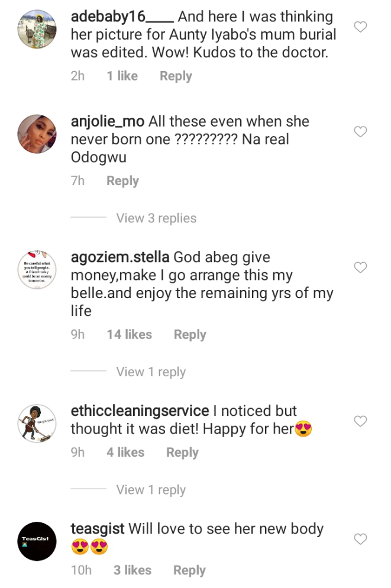This screenshot has height=588, width=391.
Task: Open anjolie_mo's profile avatar
Action: click(x=37, y=134)
